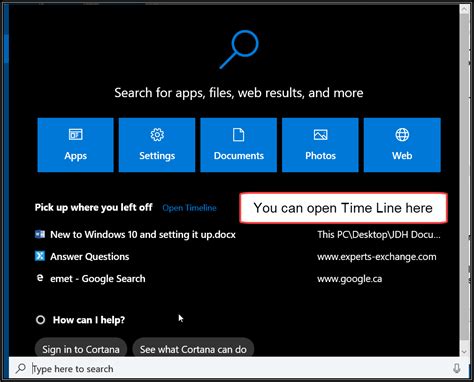
Task: Click the Open Timeline link
Action: [x=189, y=208]
